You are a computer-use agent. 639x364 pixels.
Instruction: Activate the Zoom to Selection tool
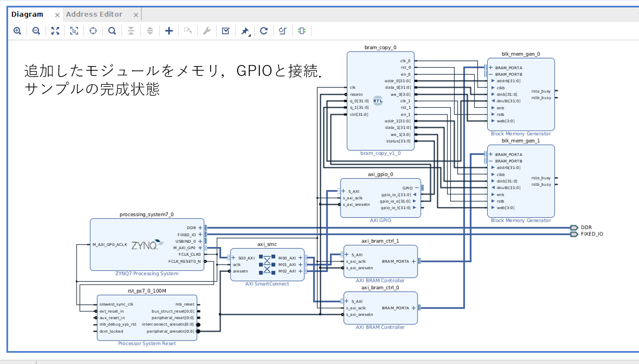click(74, 31)
